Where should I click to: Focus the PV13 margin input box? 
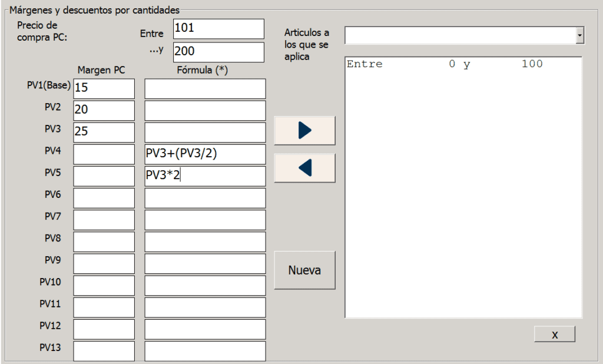[x=104, y=351]
